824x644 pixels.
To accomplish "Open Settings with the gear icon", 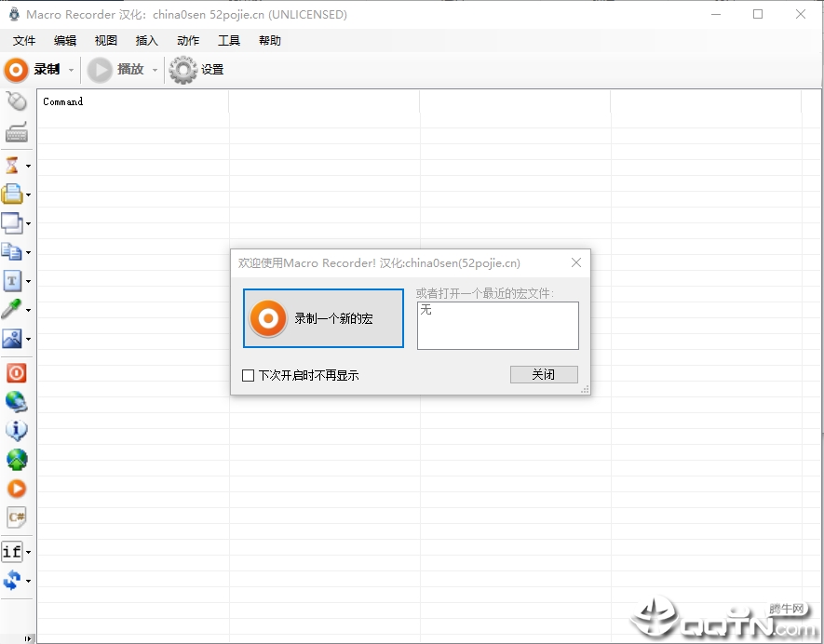I will point(196,70).
